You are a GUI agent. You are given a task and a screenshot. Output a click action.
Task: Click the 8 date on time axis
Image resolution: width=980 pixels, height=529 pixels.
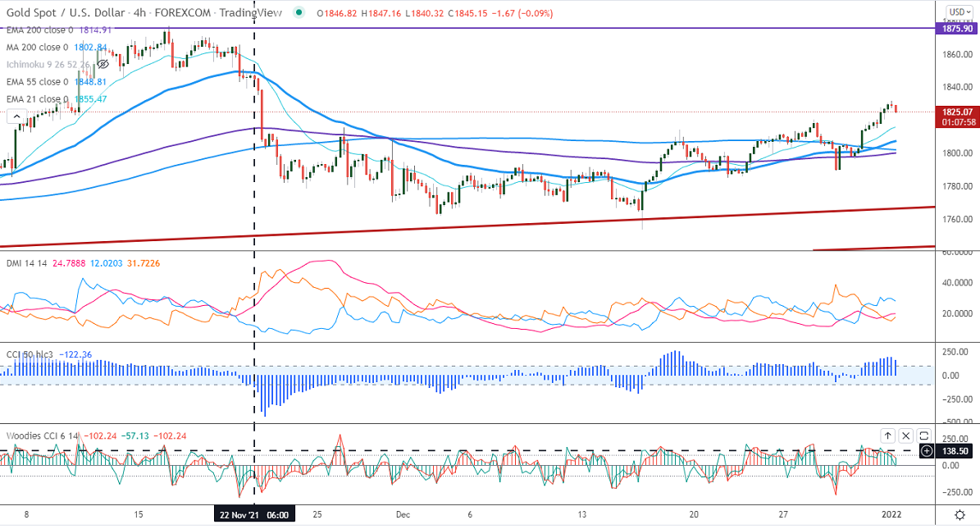click(x=26, y=514)
